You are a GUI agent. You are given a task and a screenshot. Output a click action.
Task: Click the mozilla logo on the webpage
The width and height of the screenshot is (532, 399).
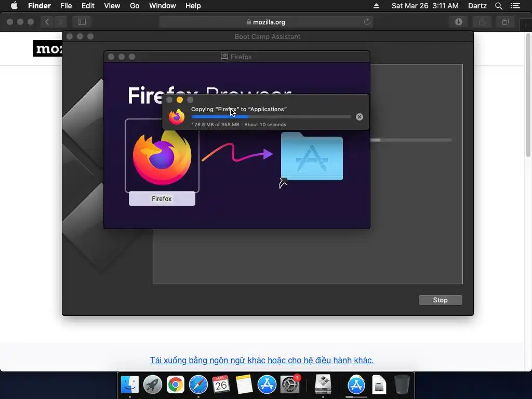tap(47, 48)
